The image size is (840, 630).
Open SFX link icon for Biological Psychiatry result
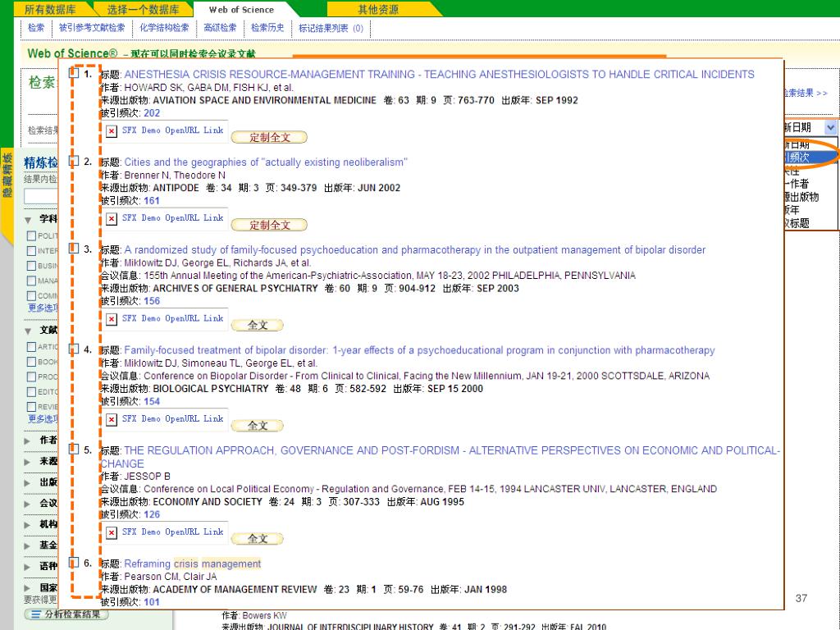click(112, 419)
